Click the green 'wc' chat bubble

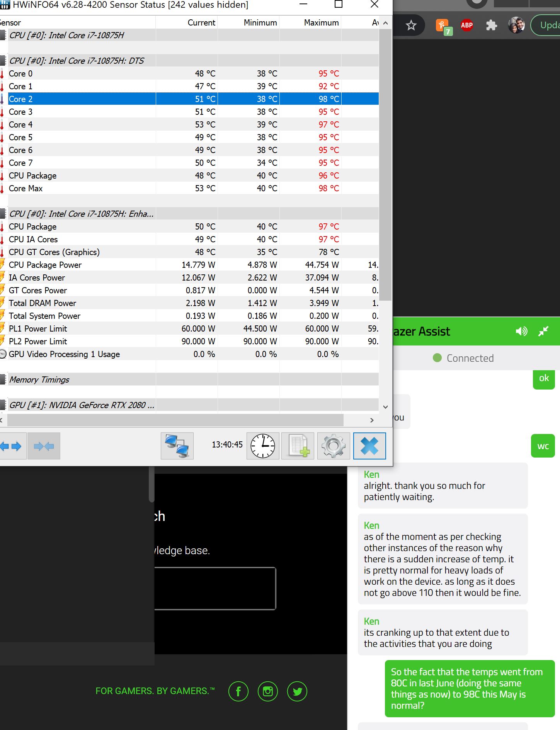(543, 446)
